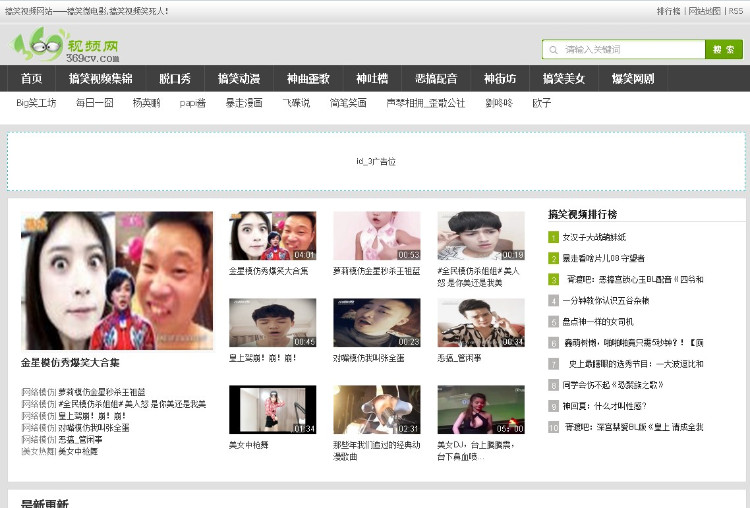Click the 美女中枪舞 caption under thumbnail
Image resolution: width=750 pixels, height=508 pixels.
pyautogui.click(x=248, y=445)
